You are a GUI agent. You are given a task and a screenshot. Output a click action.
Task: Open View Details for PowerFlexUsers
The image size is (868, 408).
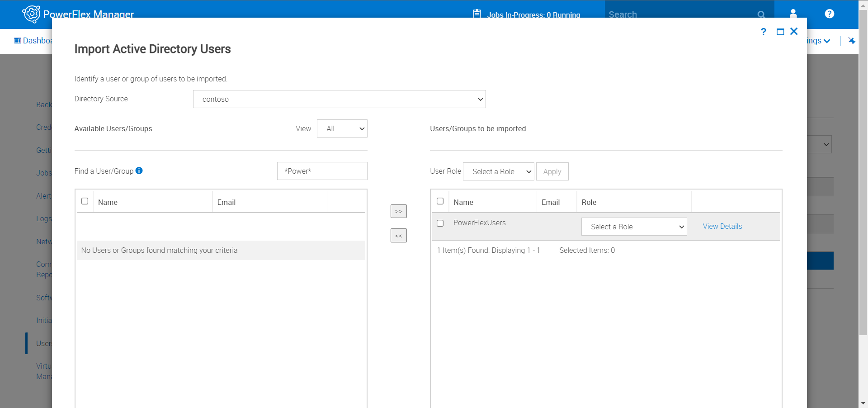click(722, 226)
